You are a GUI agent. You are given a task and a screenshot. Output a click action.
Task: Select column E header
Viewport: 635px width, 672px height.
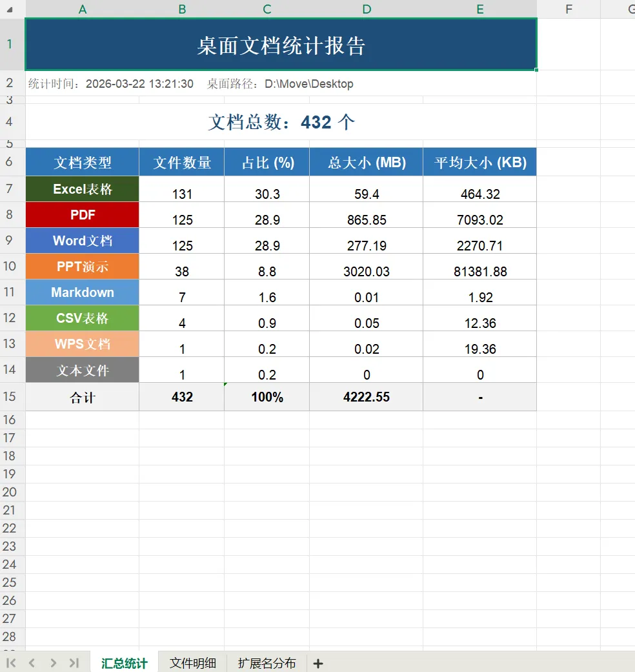click(x=480, y=9)
